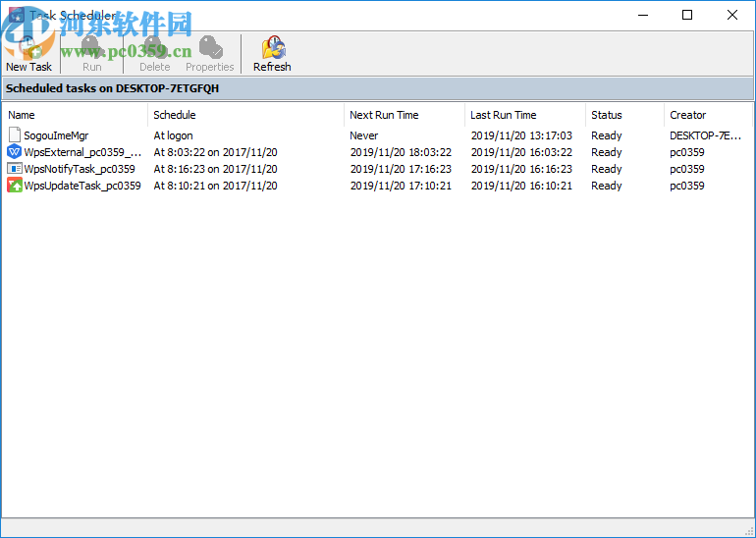Select the WpsExternal_pc0359 task name
Screen dimensions: 756x538
[x=82, y=152]
